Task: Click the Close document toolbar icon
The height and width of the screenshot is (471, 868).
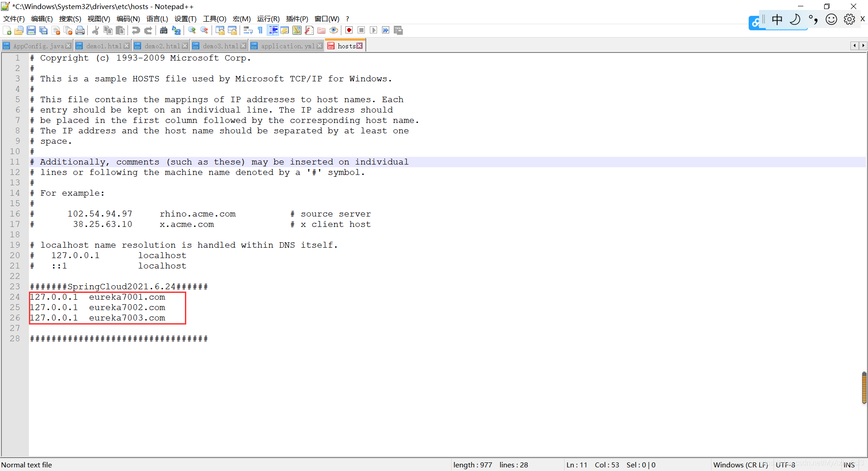Action: pos(56,30)
